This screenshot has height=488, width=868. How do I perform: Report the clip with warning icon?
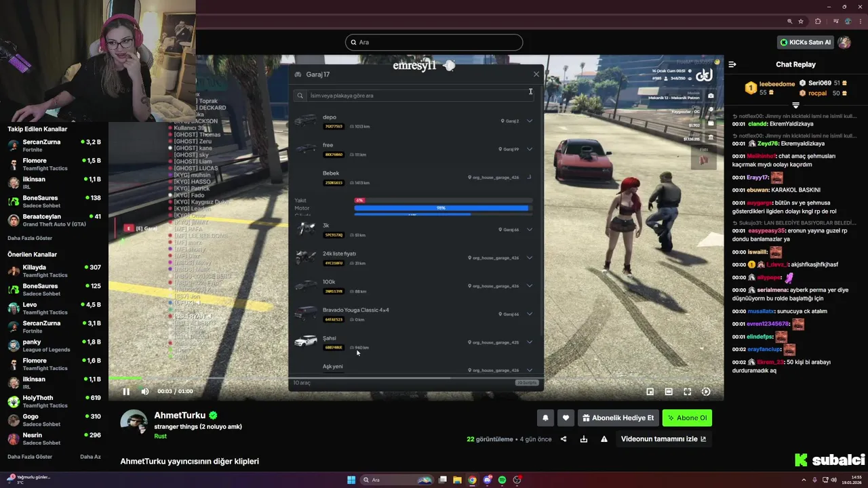tap(604, 439)
